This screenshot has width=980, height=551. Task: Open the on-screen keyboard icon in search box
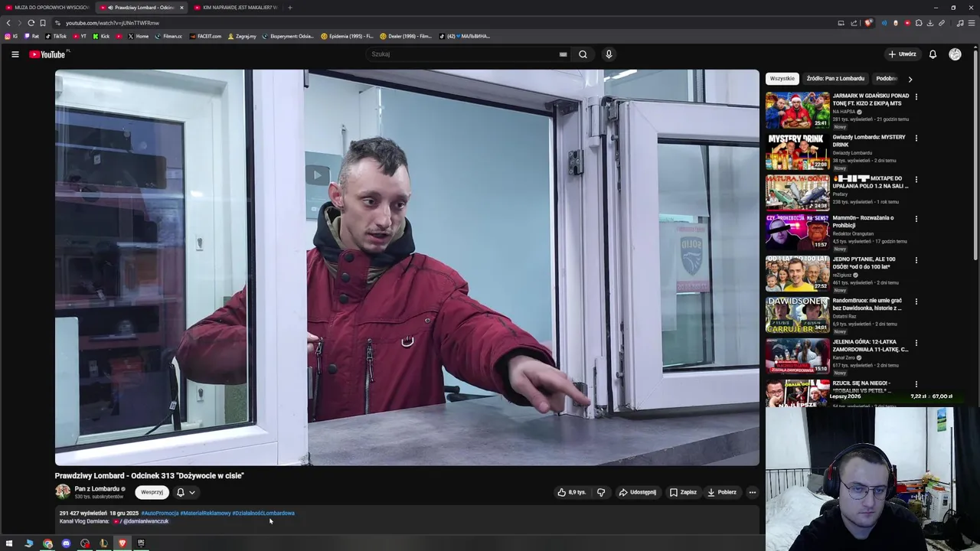[x=563, y=54]
